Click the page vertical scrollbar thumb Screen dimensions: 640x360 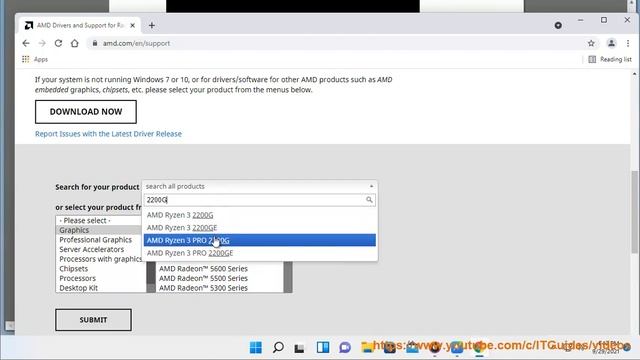point(634,212)
